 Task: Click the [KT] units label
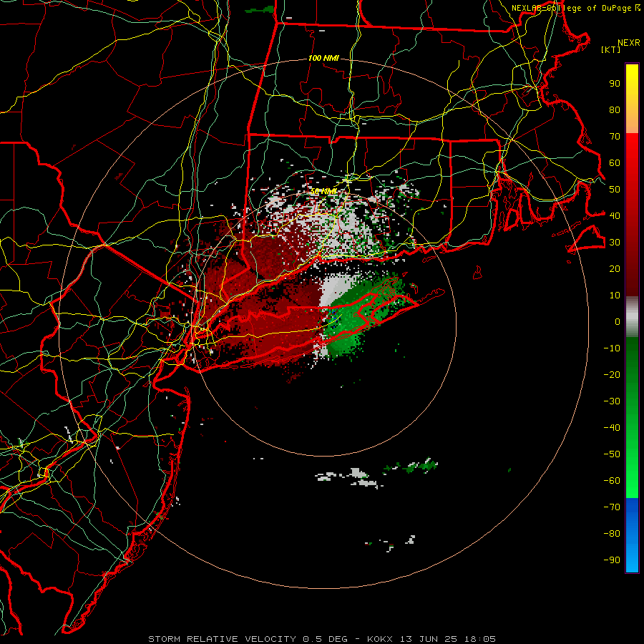pos(611,49)
